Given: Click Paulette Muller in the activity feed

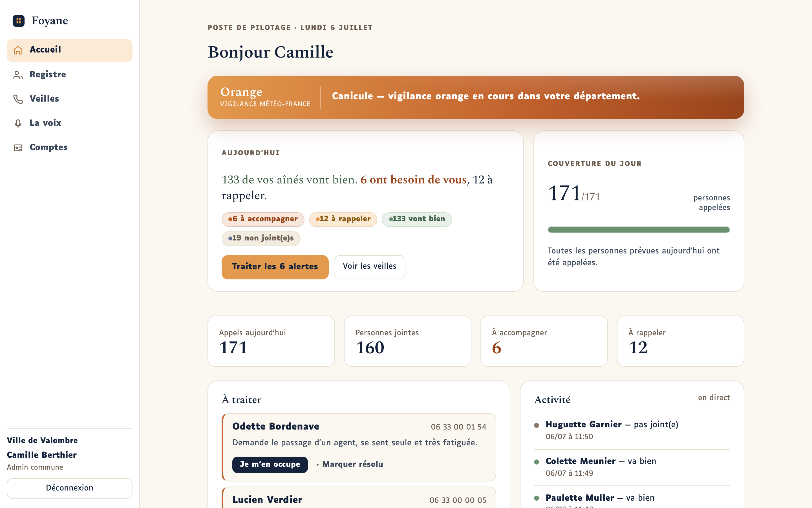Looking at the screenshot, I should click(x=580, y=498).
